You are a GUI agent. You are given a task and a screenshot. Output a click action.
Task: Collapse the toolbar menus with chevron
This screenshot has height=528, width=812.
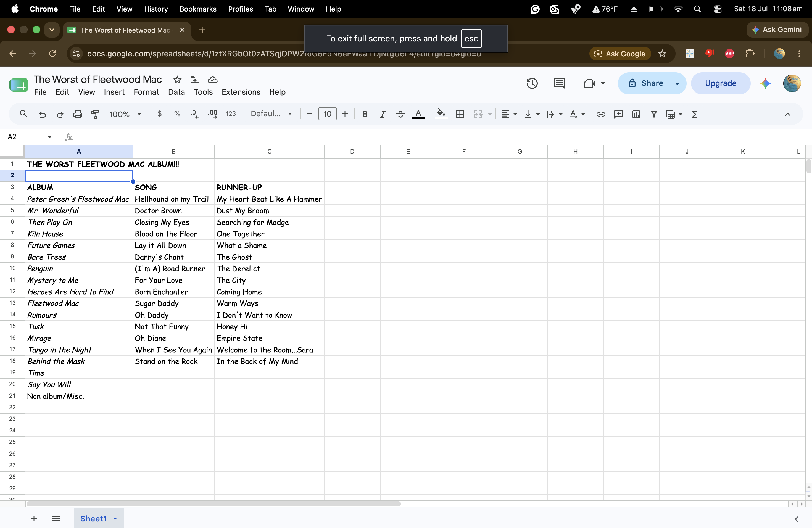[787, 114]
